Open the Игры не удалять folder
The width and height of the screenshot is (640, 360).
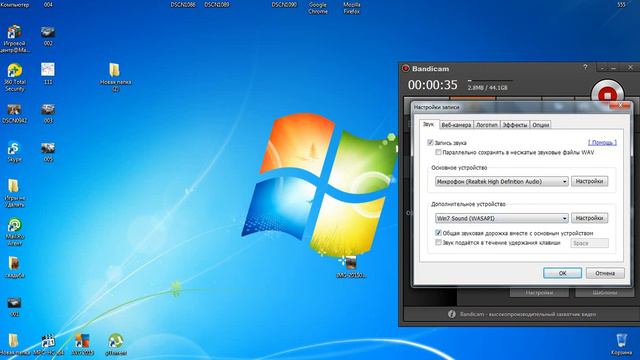(x=14, y=193)
